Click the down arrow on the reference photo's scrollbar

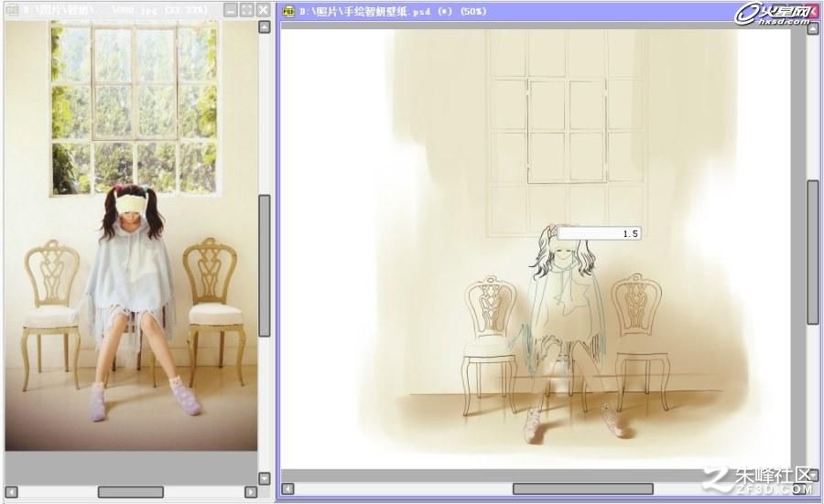[265, 478]
